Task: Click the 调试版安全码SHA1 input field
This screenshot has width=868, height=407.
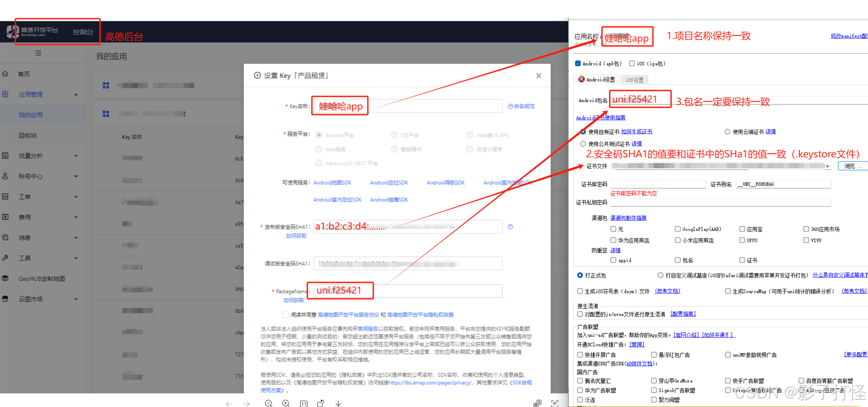Action: pos(408,263)
